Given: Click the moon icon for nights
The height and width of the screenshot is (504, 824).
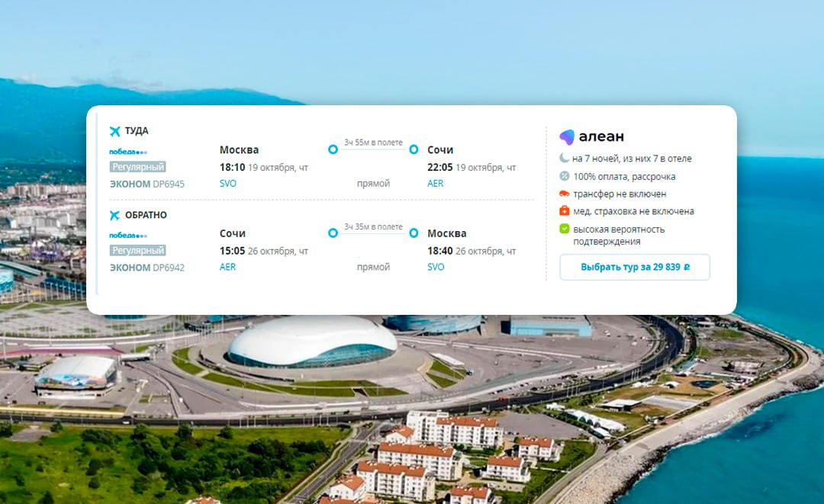Looking at the screenshot, I should tap(564, 158).
